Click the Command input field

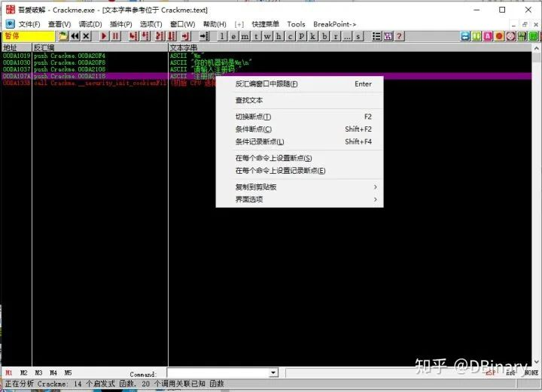coord(217,373)
